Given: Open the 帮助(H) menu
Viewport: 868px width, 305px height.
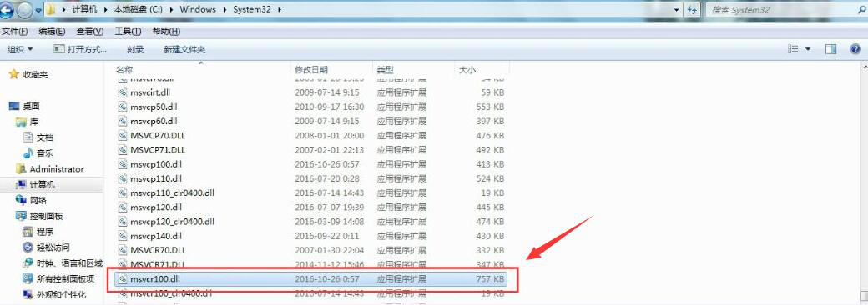Looking at the screenshot, I should click(x=166, y=31).
